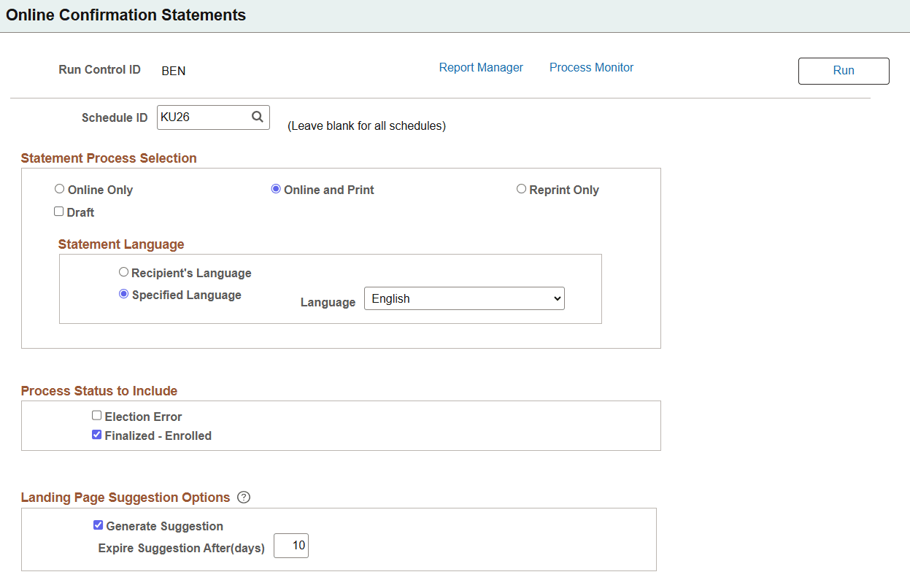The image size is (910, 588).
Task: Select Specified Language radio button
Action: click(x=123, y=294)
